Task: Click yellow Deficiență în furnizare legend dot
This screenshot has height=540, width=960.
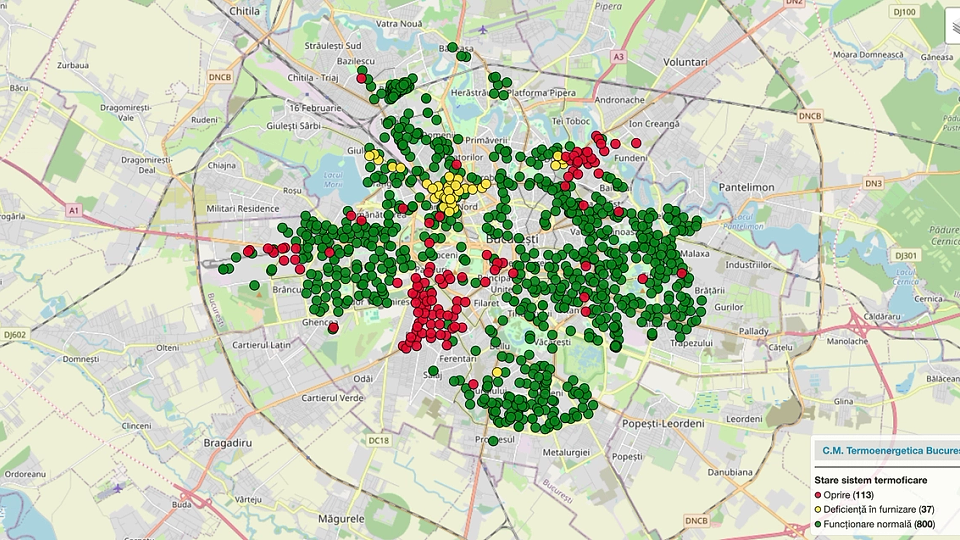Action: [818, 510]
